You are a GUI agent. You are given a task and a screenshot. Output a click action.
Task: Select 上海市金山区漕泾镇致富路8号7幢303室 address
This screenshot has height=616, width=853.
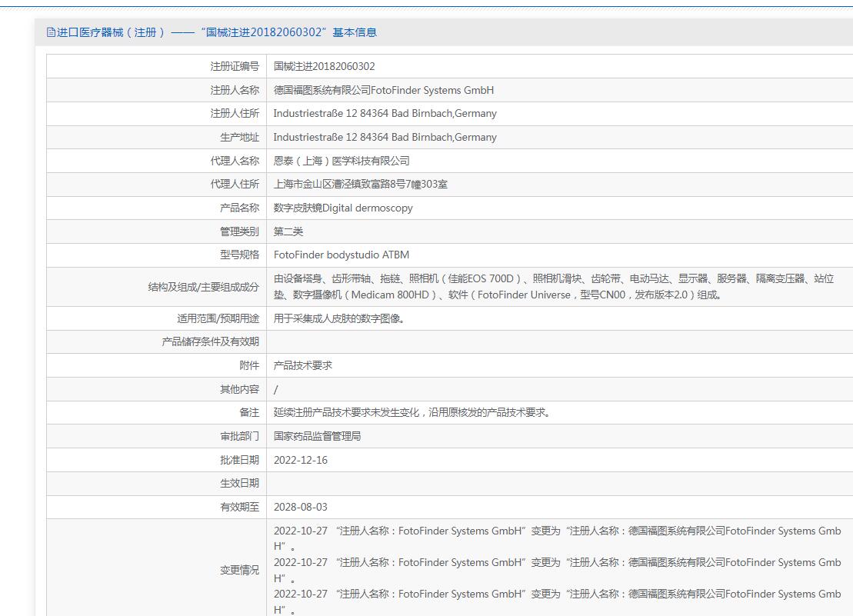pyautogui.click(x=361, y=185)
